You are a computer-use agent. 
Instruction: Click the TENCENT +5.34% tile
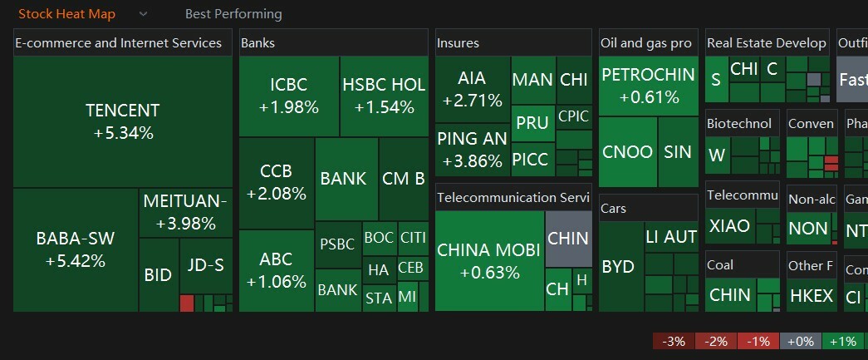pyautogui.click(x=123, y=121)
